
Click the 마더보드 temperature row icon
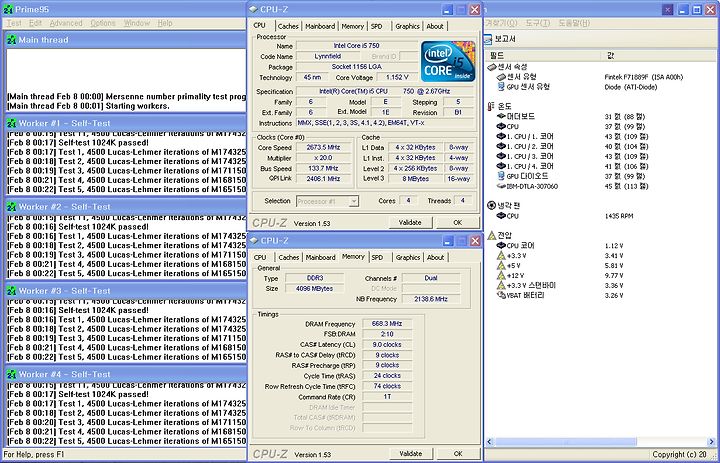point(501,117)
